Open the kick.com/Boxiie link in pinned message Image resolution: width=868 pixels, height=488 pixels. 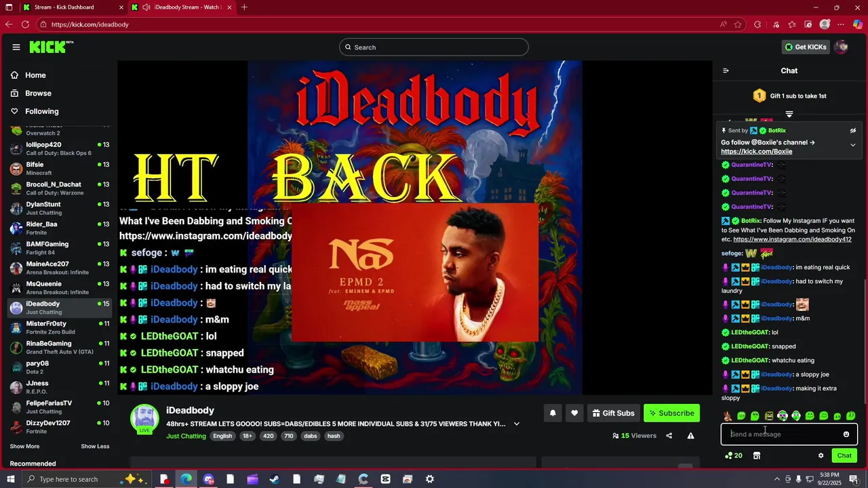756,152
